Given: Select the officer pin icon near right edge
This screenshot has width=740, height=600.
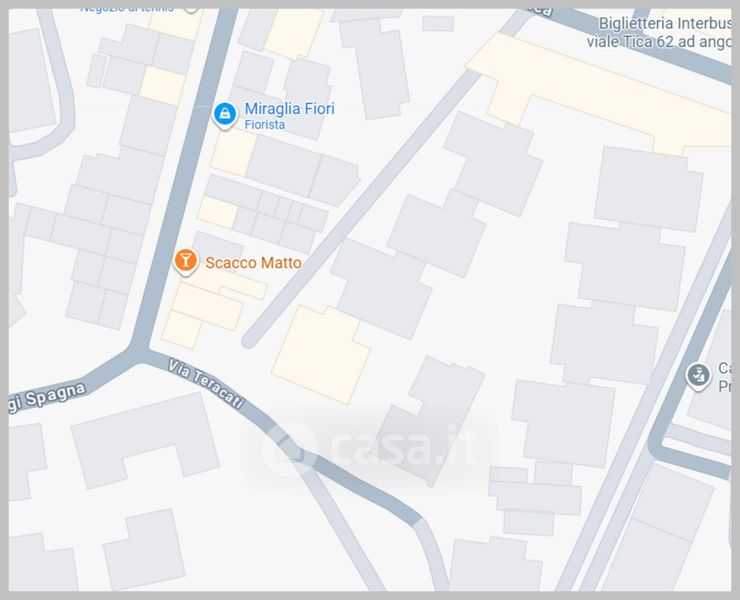Looking at the screenshot, I should coord(698,375).
